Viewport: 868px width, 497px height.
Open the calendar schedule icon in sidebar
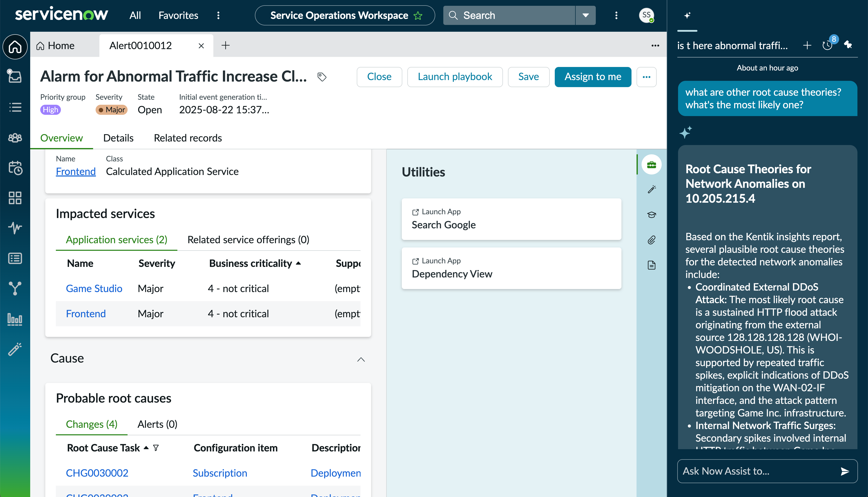click(15, 168)
